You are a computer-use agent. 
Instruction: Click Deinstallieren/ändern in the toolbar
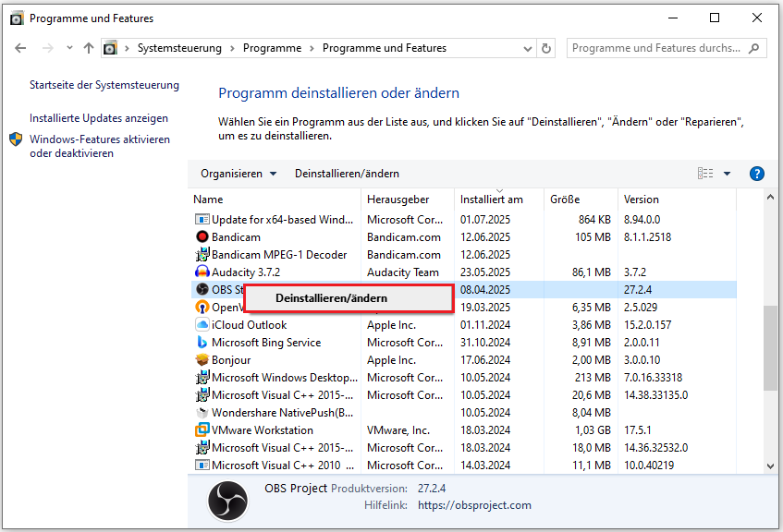[x=347, y=174]
